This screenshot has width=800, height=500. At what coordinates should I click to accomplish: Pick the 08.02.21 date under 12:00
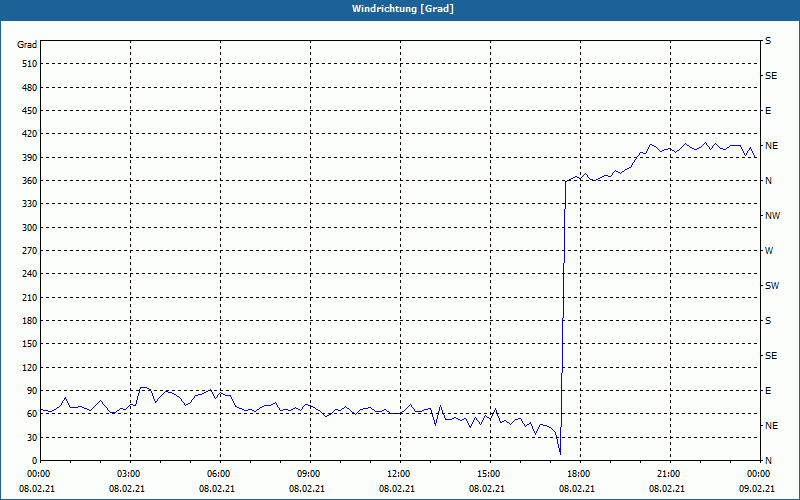pos(397,489)
